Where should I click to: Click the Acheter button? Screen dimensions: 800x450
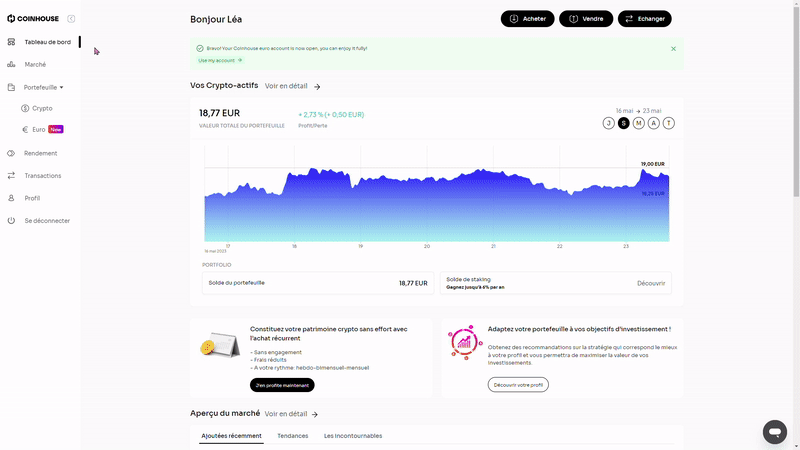pos(528,19)
